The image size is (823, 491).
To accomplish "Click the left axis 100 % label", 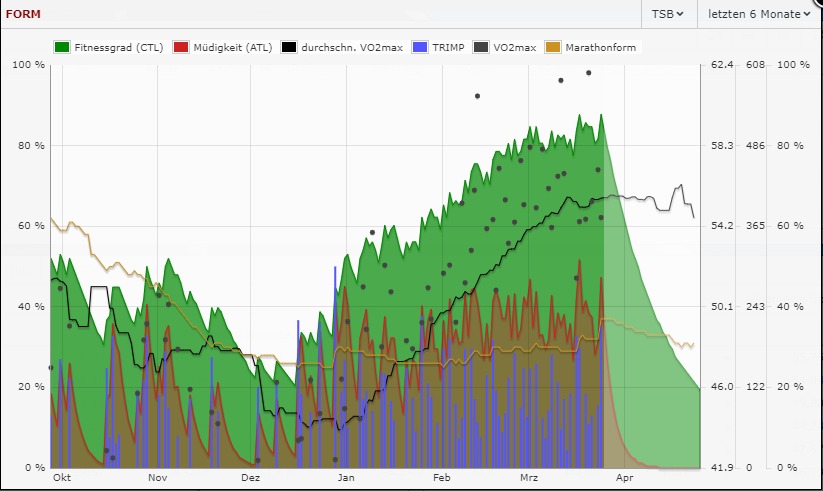I will tap(29, 65).
